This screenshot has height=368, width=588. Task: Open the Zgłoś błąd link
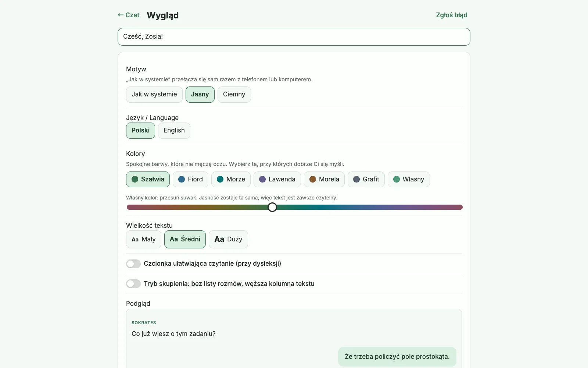coord(452,15)
